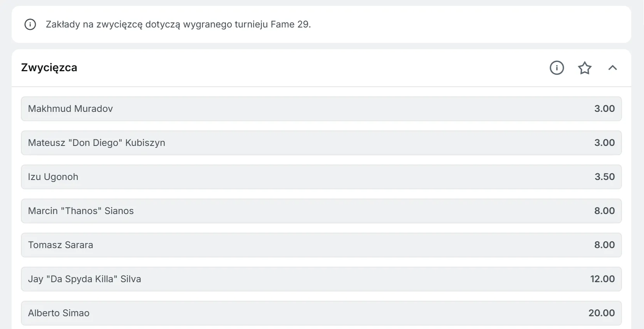This screenshot has height=329, width=644.
Task: Pick Marcin "Thanos" Sianos to win
Action: tap(321, 211)
